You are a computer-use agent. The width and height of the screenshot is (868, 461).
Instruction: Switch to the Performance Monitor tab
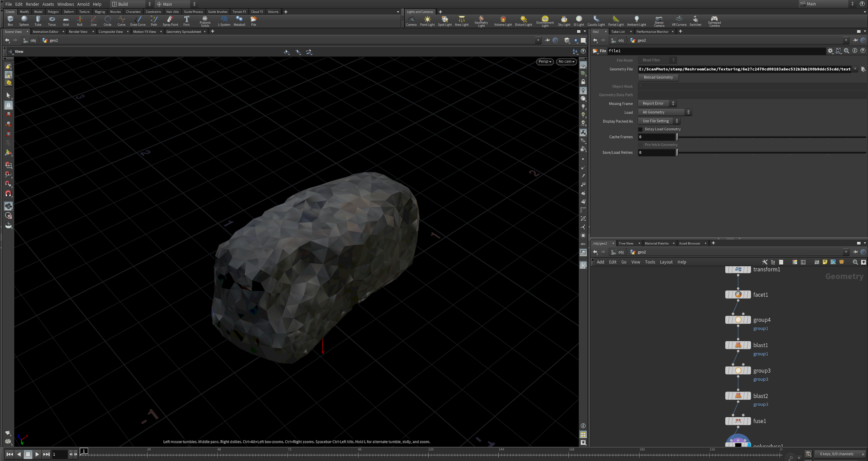tap(652, 32)
